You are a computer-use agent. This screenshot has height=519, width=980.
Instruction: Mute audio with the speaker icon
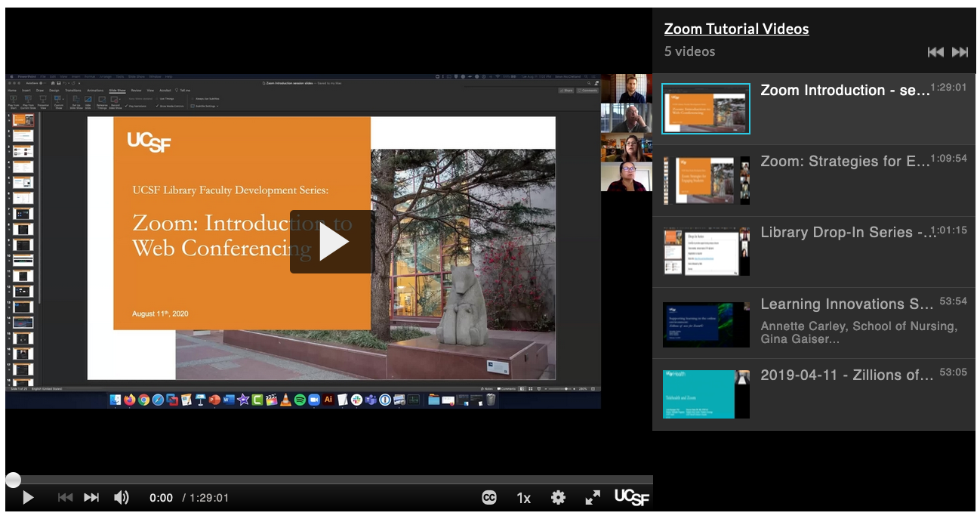click(121, 497)
